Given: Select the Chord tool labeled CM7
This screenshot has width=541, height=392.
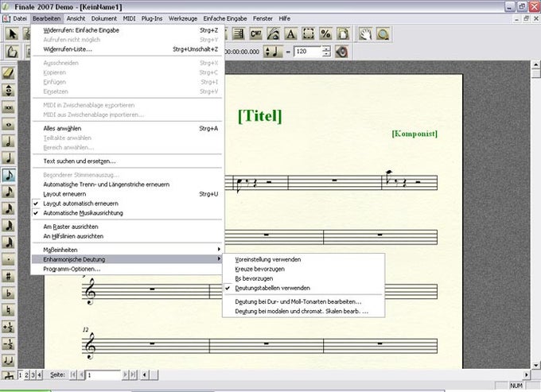Looking at the screenshot, I should pos(255,33).
